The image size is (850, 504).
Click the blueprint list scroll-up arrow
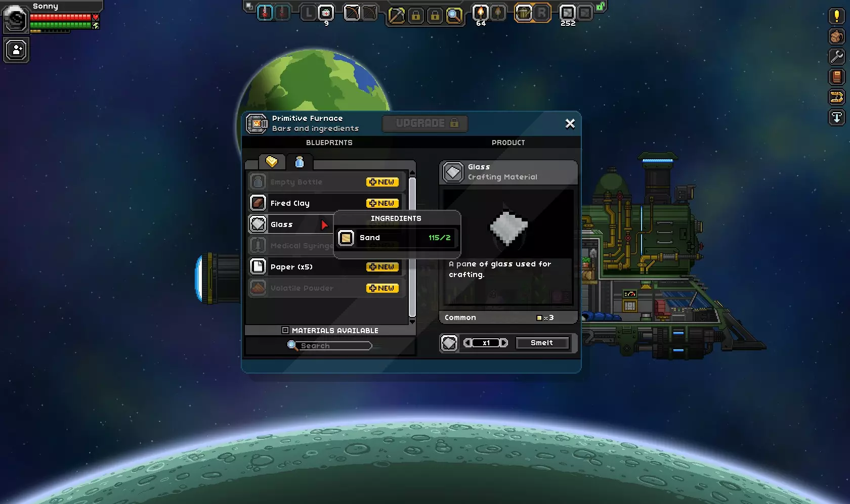coord(412,173)
